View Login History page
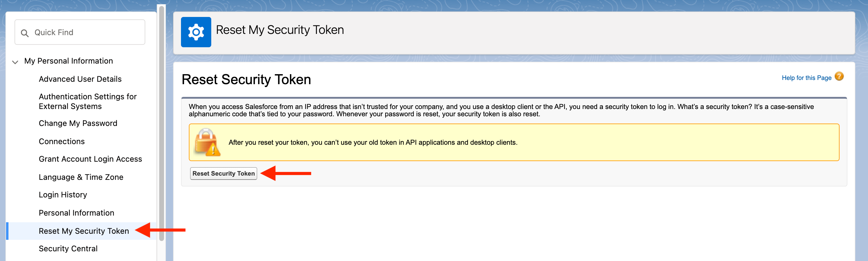868x261 pixels. pos(63,195)
